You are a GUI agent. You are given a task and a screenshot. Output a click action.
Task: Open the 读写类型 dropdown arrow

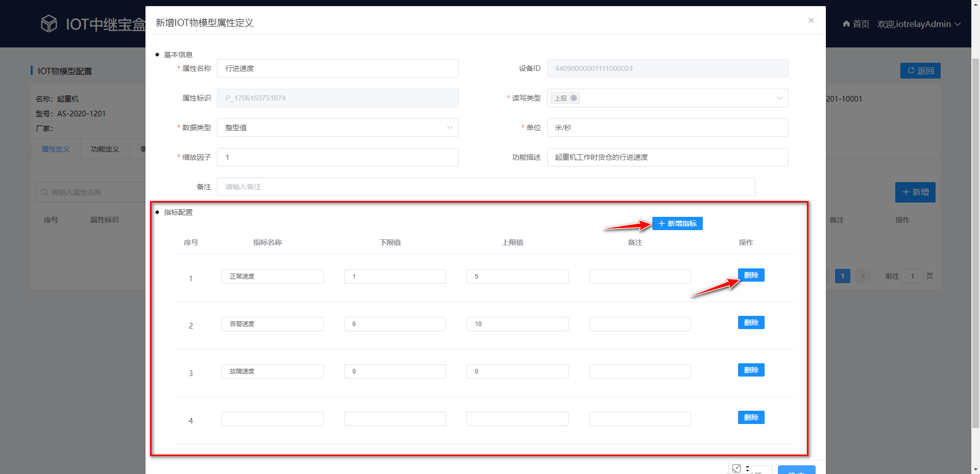[x=779, y=98]
